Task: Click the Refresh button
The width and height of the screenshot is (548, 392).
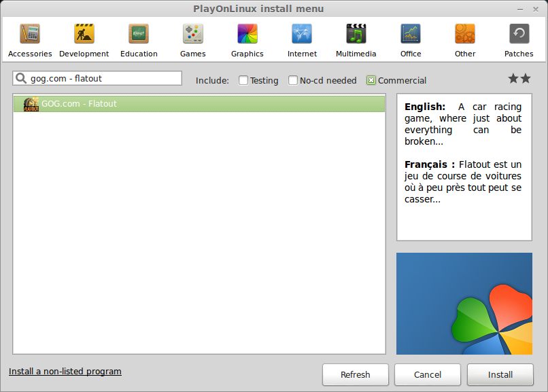Action: 356,374
